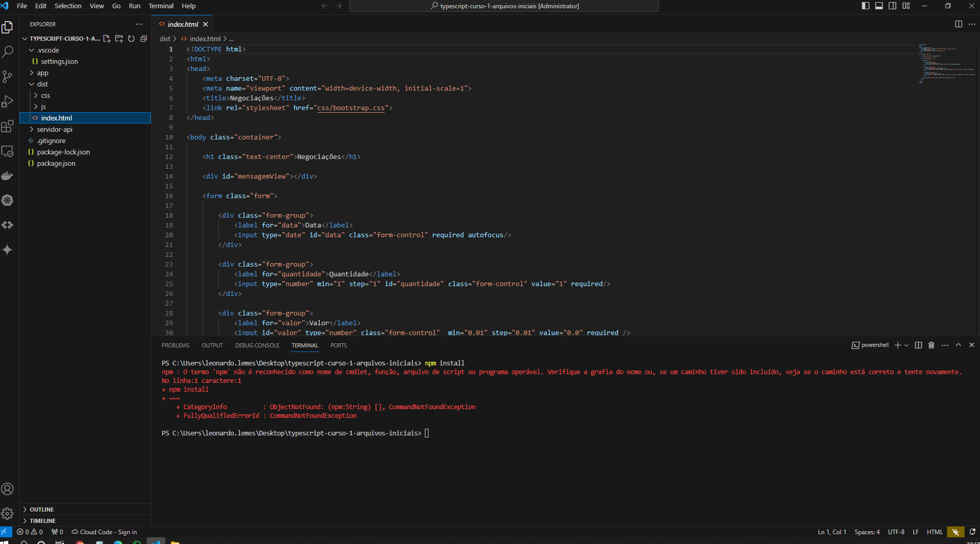Click UTF-8 encoding in status bar
Viewport: 980px width, 544px height.
click(x=896, y=532)
